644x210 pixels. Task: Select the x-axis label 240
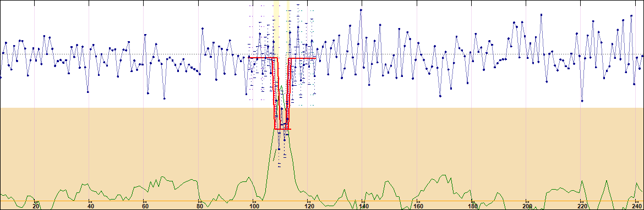click(636, 206)
